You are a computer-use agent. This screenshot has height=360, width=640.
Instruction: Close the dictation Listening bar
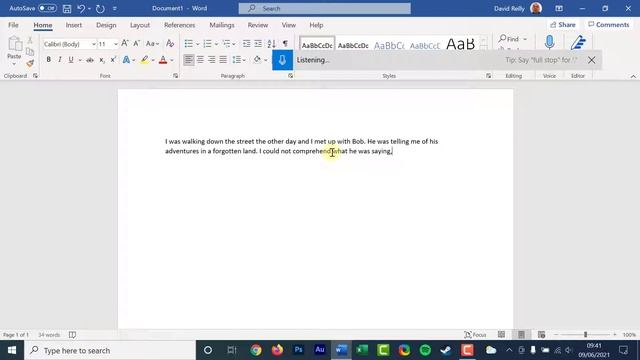click(591, 60)
